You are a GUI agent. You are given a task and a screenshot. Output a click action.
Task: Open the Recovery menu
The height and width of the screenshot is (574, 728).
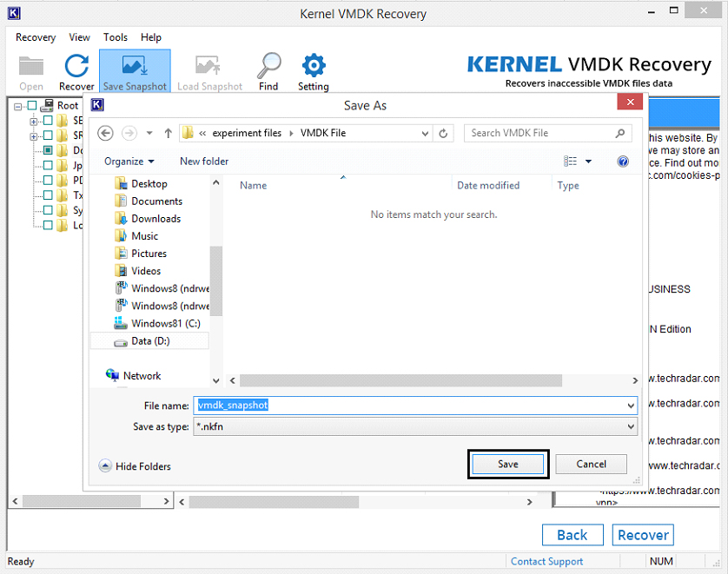coord(36,37)
